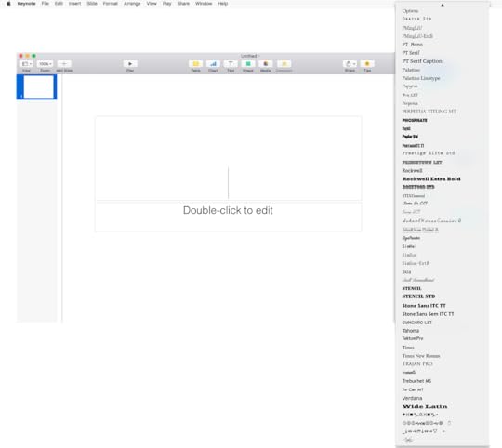502x448 pixels.
Task: Open the Edit menu
Action: [x=59, y=4]
